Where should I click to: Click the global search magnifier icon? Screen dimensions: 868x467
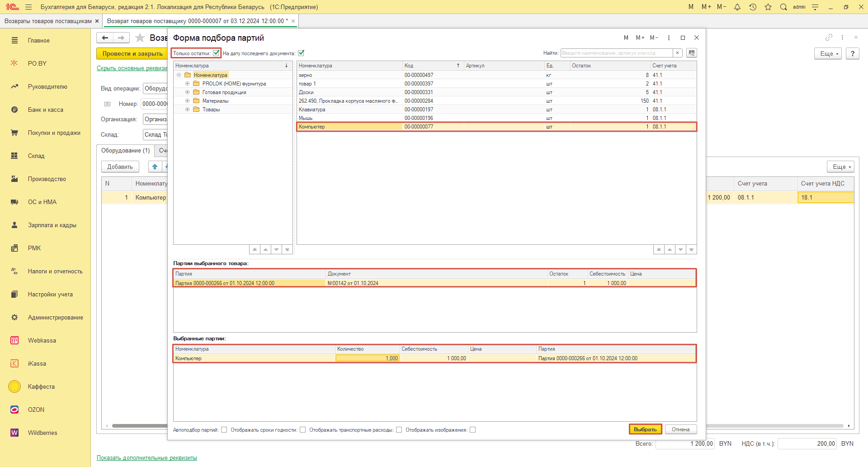click(783, 7)
